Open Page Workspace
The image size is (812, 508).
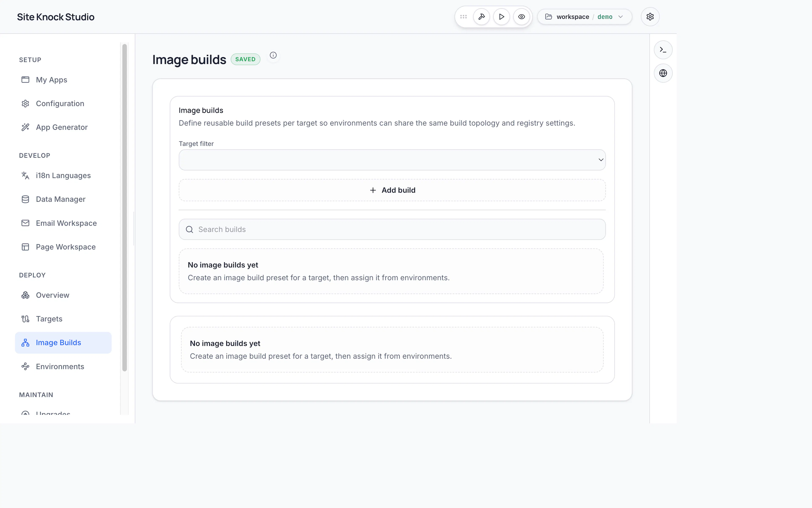[63, 247]
